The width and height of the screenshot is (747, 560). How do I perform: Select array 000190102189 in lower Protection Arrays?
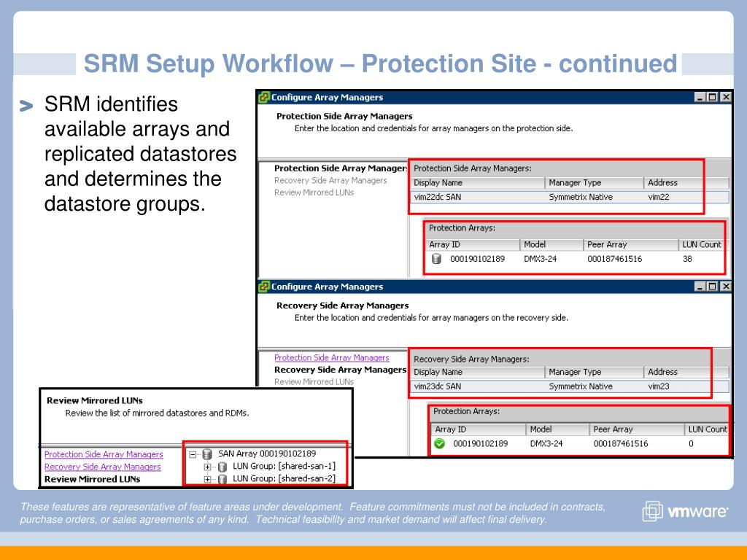pos(480,444)
